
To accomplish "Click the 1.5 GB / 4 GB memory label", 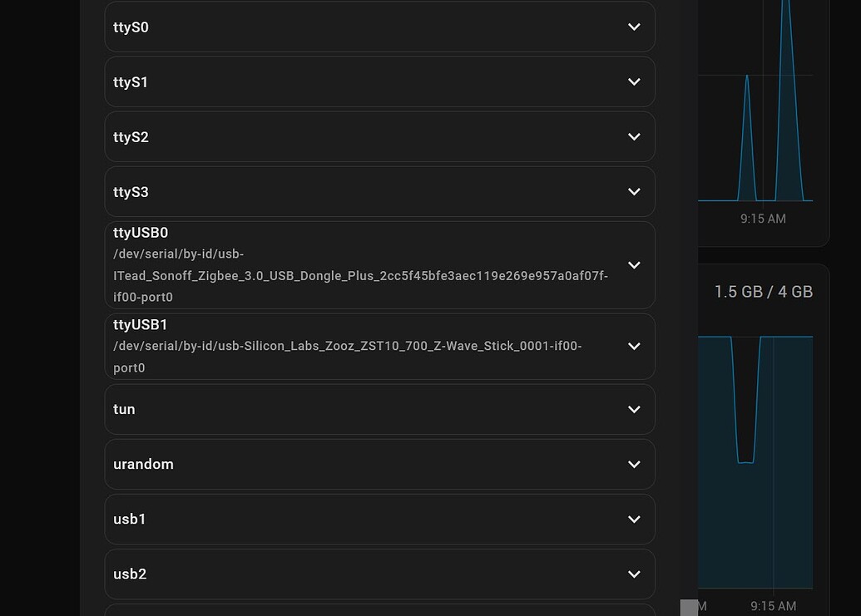I will click(763, 292).
